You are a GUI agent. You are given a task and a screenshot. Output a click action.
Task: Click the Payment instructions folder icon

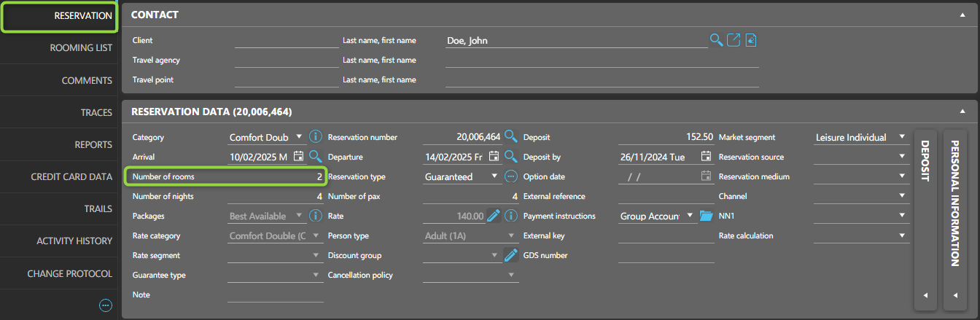coord(705,216)
